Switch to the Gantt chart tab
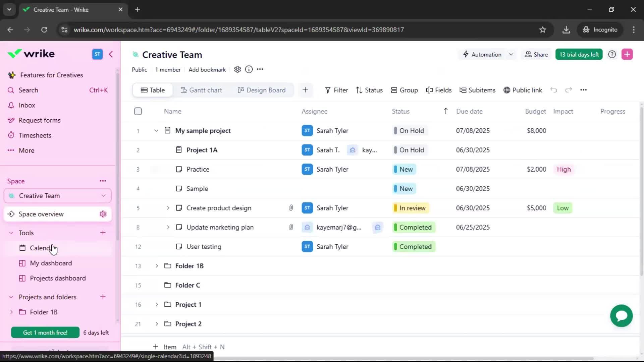The width and height of the screenshot is (644, 362). click(x=201, y=90)
